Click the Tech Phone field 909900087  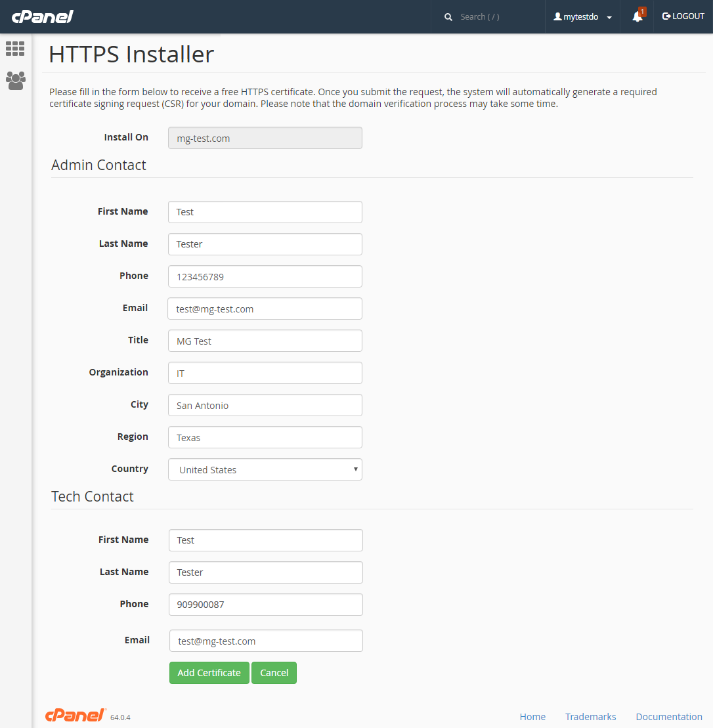click(266, 605)
